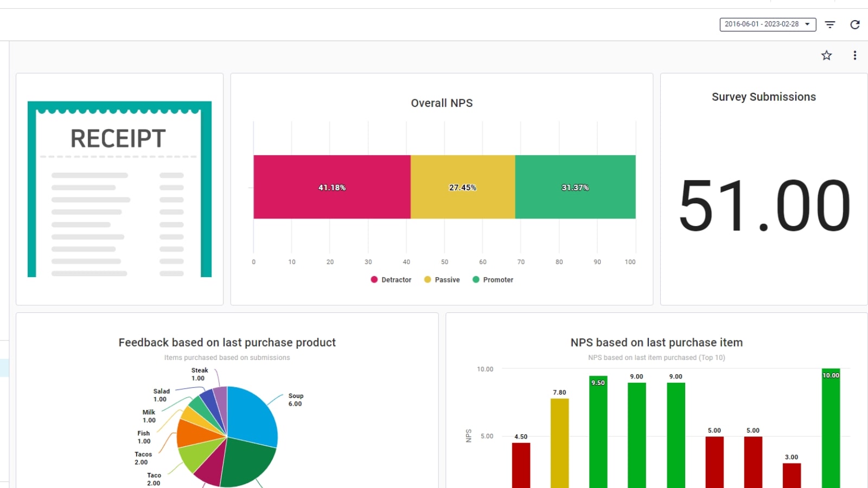The width and height of the screenshot is (868, 488).
Task: Select the 41.18% Detractor bar segment
Action: click(331, 187)
